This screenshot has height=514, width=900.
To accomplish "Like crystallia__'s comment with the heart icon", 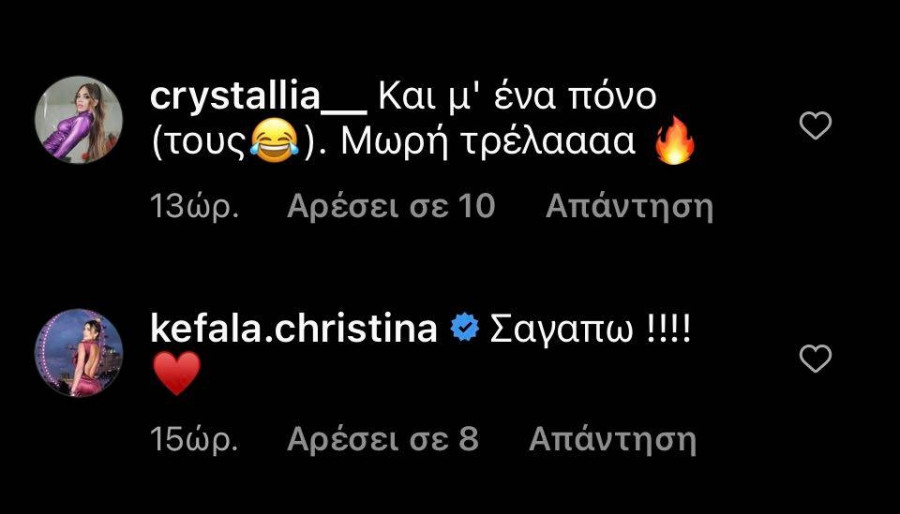I will coord(815,126).
